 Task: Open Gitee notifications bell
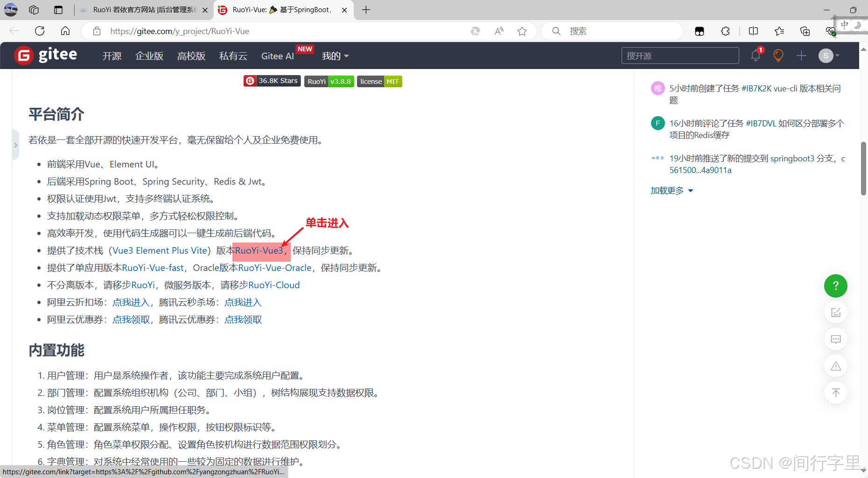[756, 55]
